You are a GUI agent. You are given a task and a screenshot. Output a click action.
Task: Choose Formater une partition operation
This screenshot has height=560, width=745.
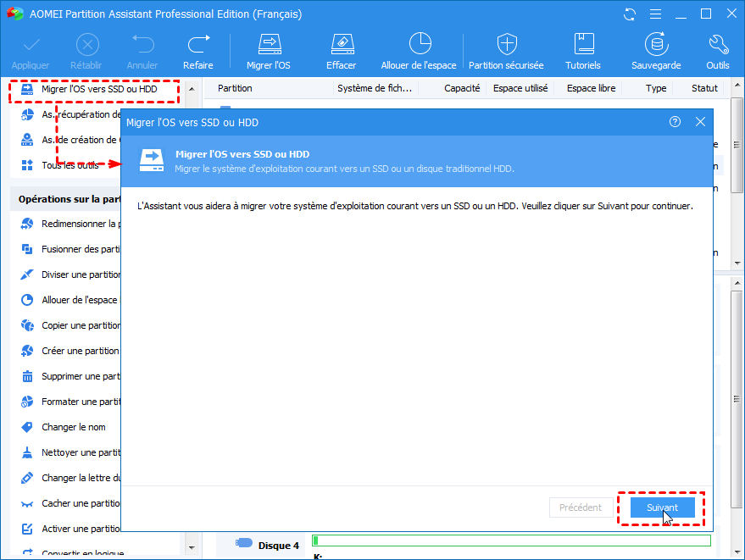70,402
